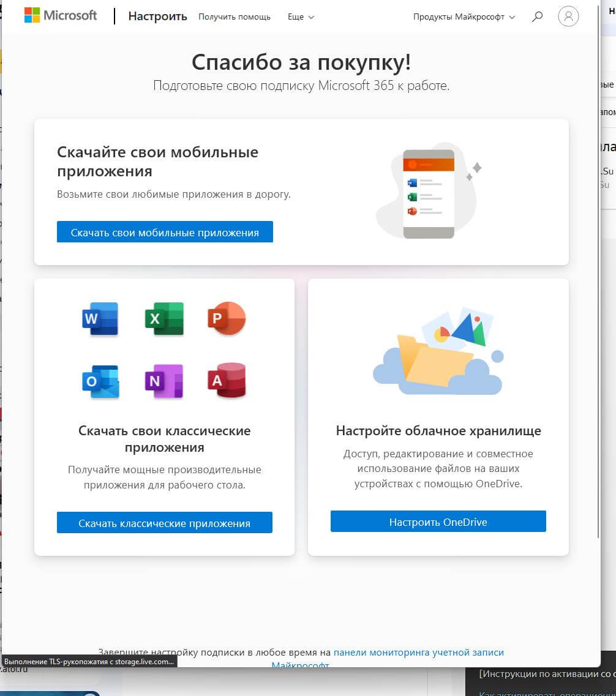Click the Настройте облачное хранилище heading

[x=438, y=430]
